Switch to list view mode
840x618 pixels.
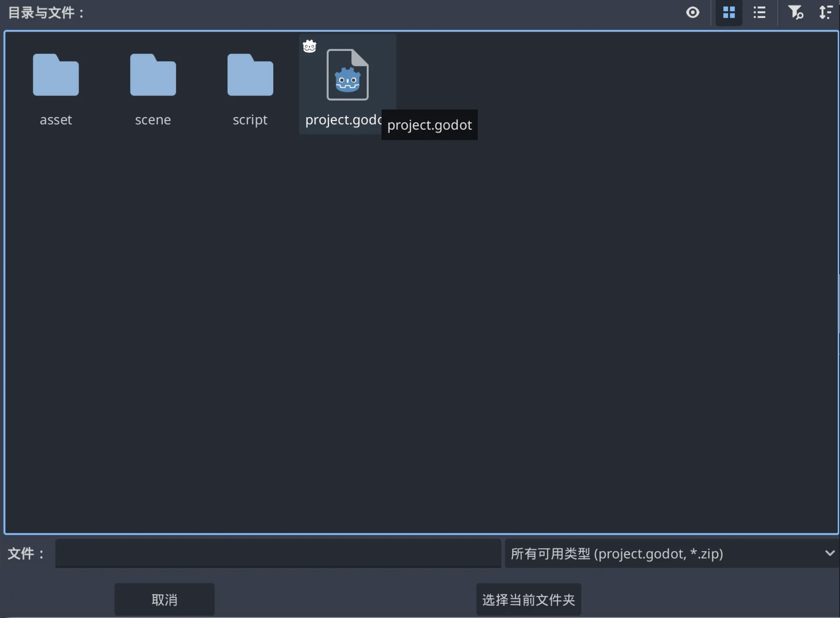tap(759, 13)
